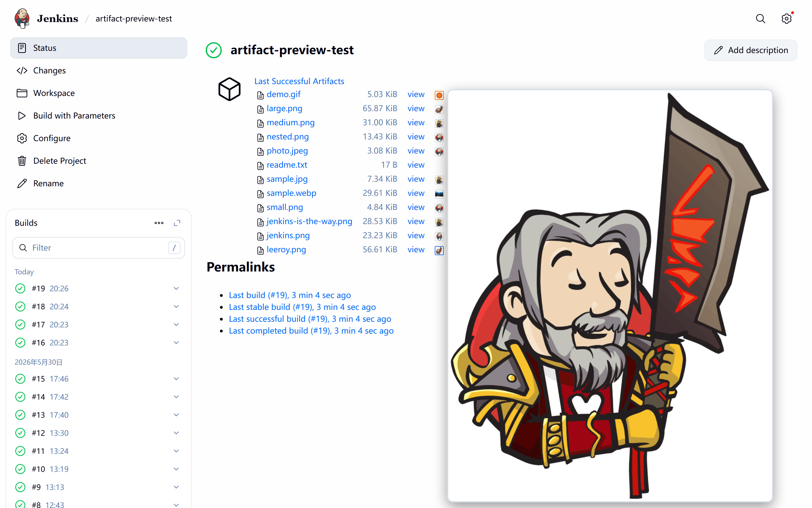812x508 pixels.
Task: Open preview thumbnail for jenkins.png
Action: pyautogui.click(x=439, y=236)
